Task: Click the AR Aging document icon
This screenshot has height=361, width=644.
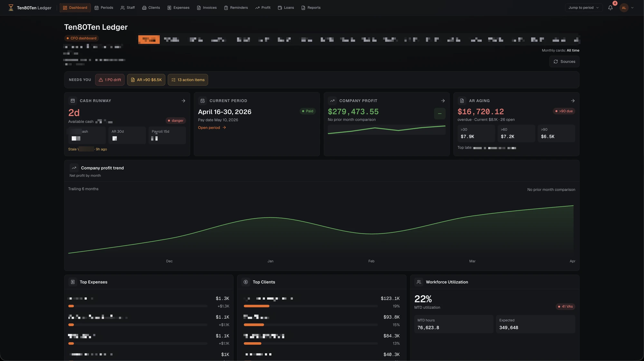Action: 462,101
